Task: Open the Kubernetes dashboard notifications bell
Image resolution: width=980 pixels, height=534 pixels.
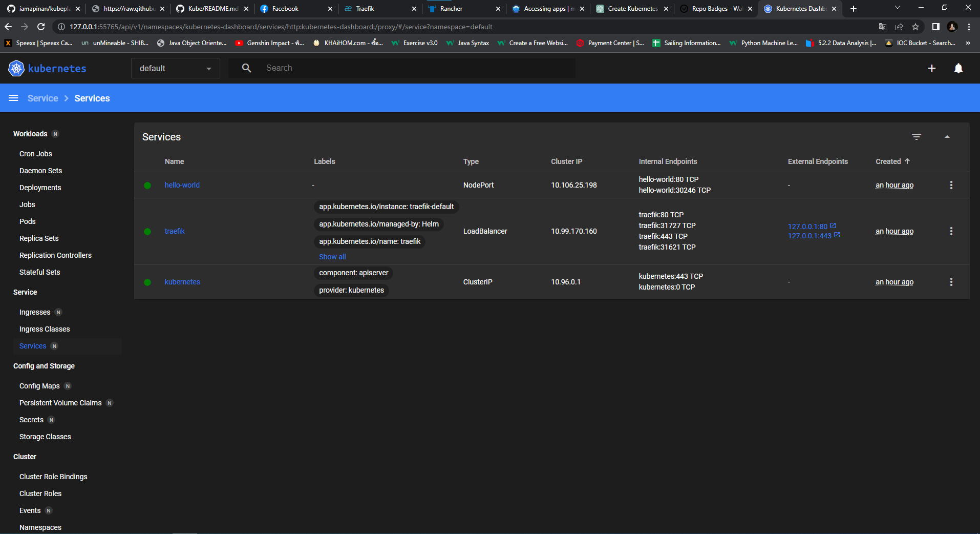Action: click(958, 68)
